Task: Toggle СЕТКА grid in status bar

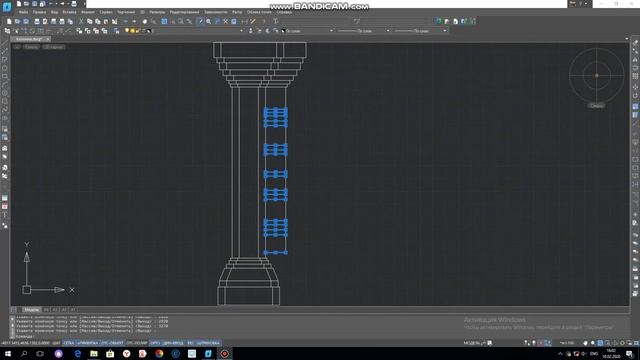Action: tap(69, 343)
